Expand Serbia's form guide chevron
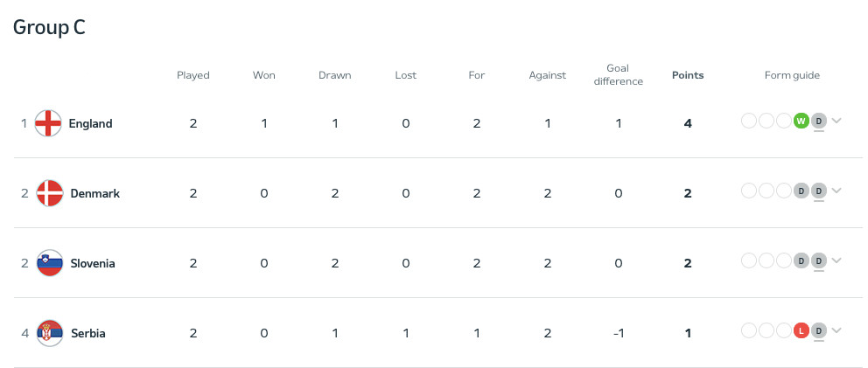Screen dimensions: 868x368 click(836, 330)
